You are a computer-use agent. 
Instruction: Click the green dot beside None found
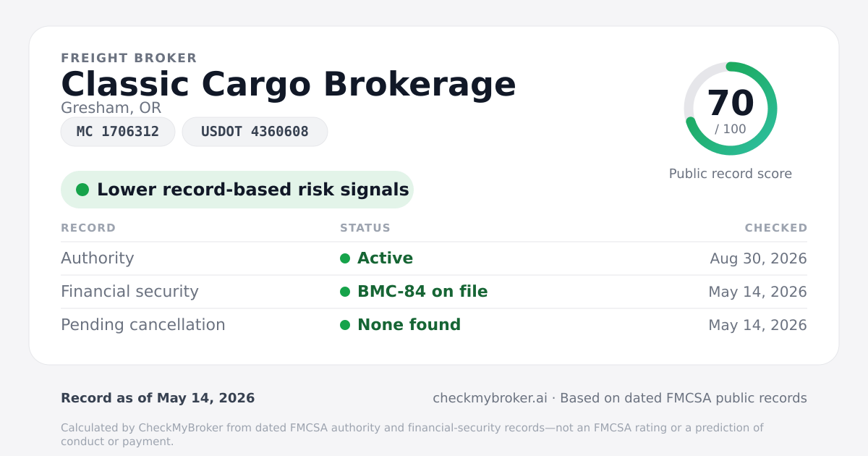click(345, 325)
